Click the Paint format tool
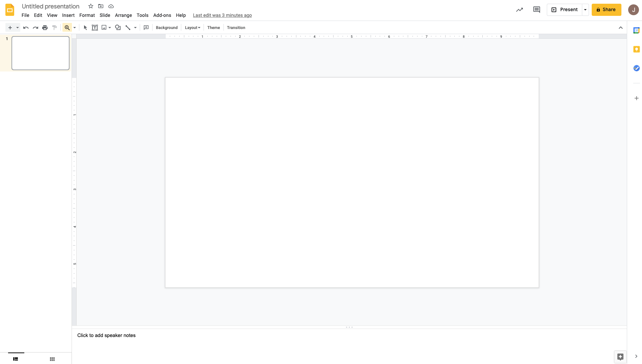 tap(54, 27)
